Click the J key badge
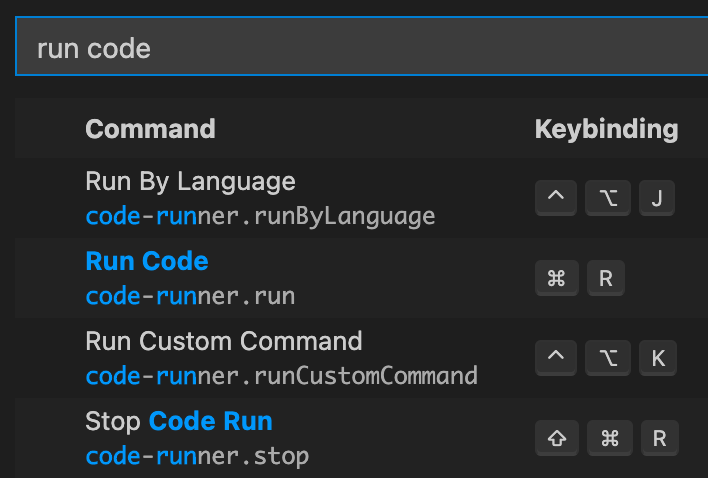The height and width of the screenshot is (478, 708). [657, 198]
